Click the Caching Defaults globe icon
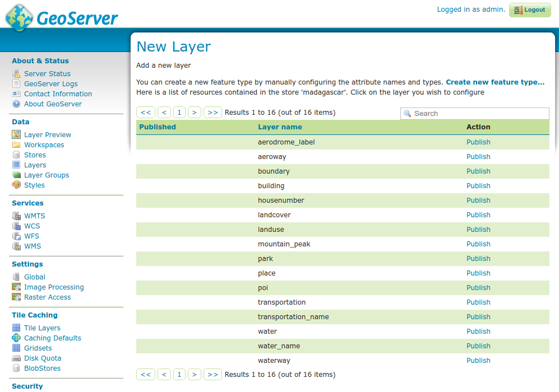 (16, 338)
